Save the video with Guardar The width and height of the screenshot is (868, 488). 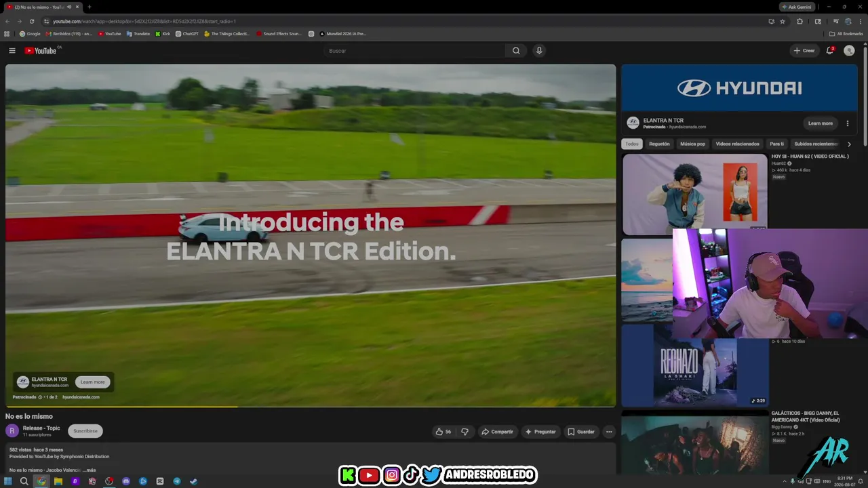(x=581, y=432)
